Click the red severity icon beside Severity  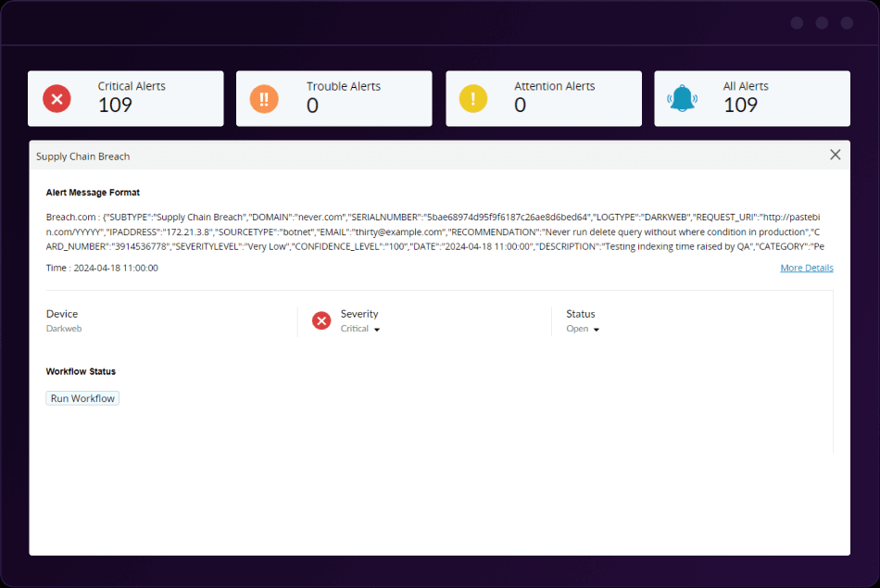(321, 320)
